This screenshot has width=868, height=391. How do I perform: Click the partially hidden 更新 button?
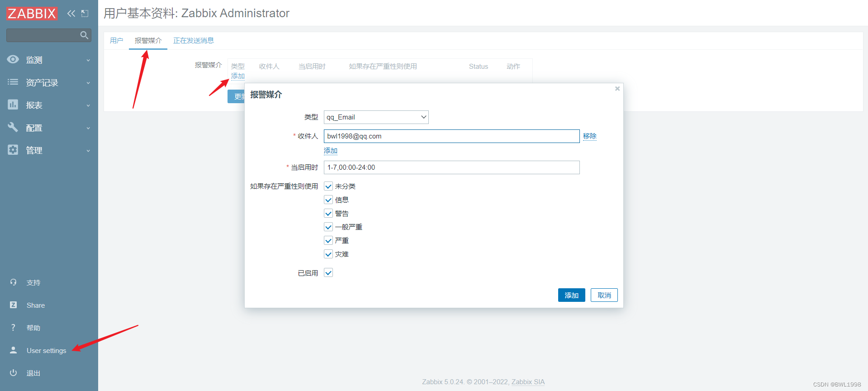(x=236, y=96)
